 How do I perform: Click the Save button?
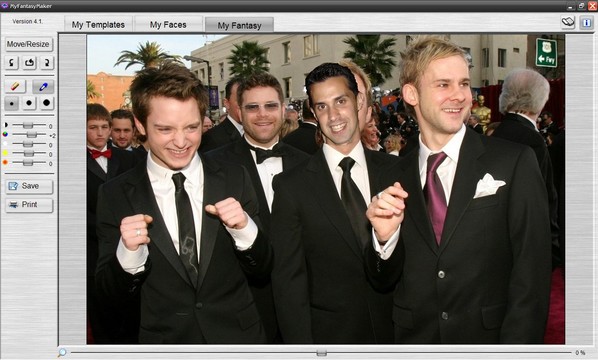pos(29,186)
